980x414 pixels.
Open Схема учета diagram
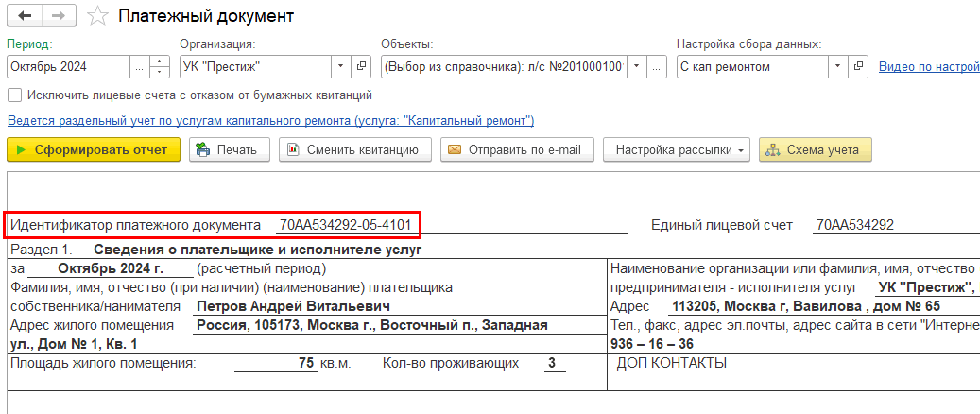pos(815,149)
